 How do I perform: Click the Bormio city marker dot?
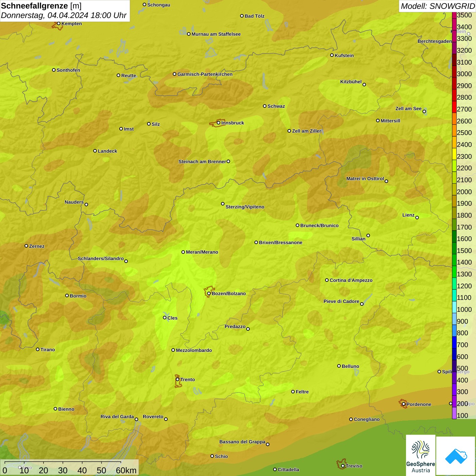click(67, 295)
